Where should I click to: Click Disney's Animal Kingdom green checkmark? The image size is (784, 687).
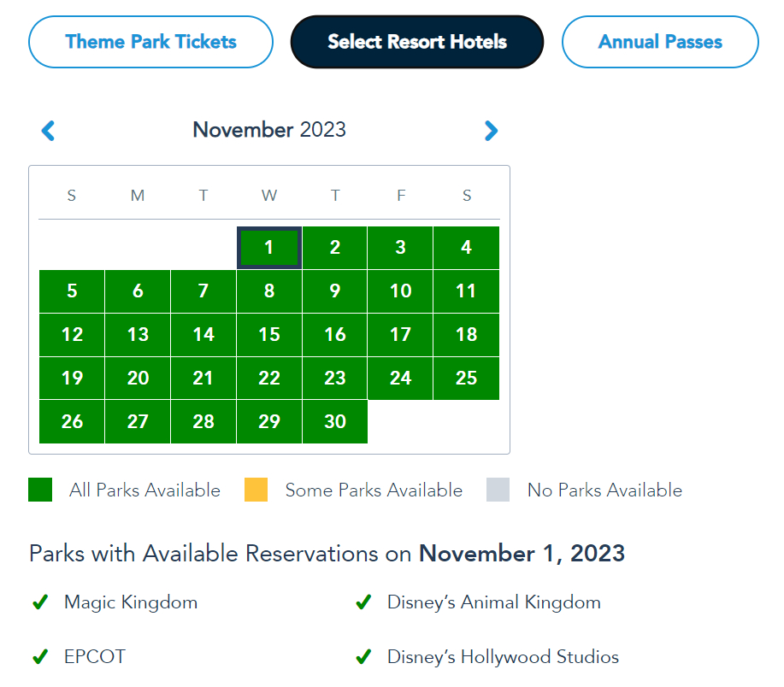coord(363,602)
